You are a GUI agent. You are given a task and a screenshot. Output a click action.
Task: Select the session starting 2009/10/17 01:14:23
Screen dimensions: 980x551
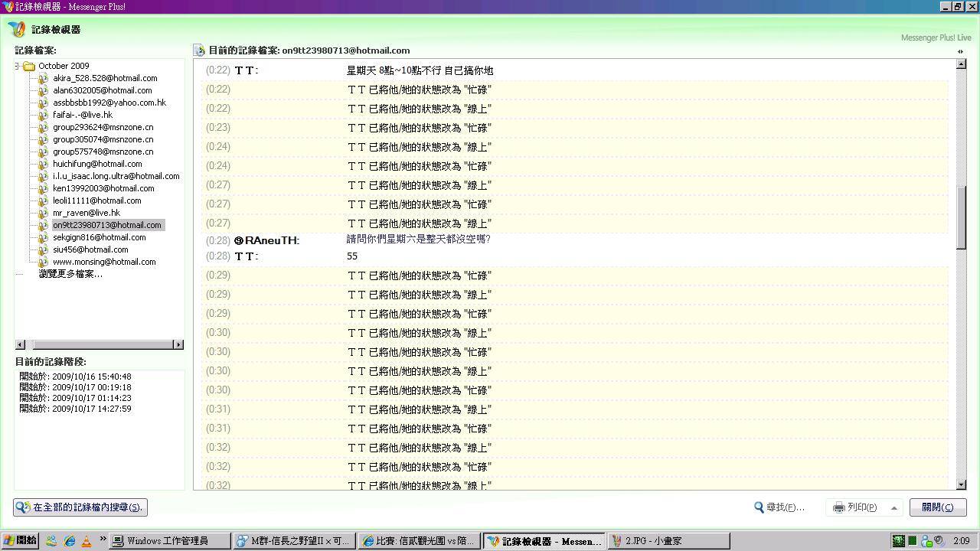(75, 398)
